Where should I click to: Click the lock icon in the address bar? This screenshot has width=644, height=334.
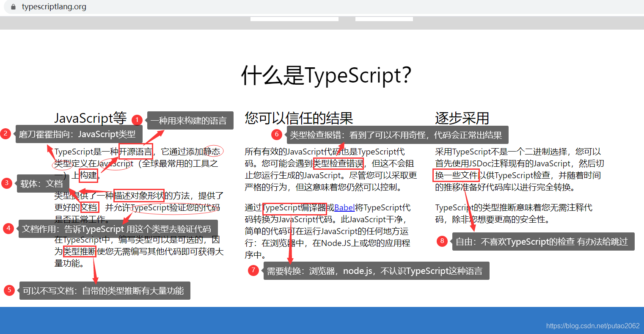(13, 7)
